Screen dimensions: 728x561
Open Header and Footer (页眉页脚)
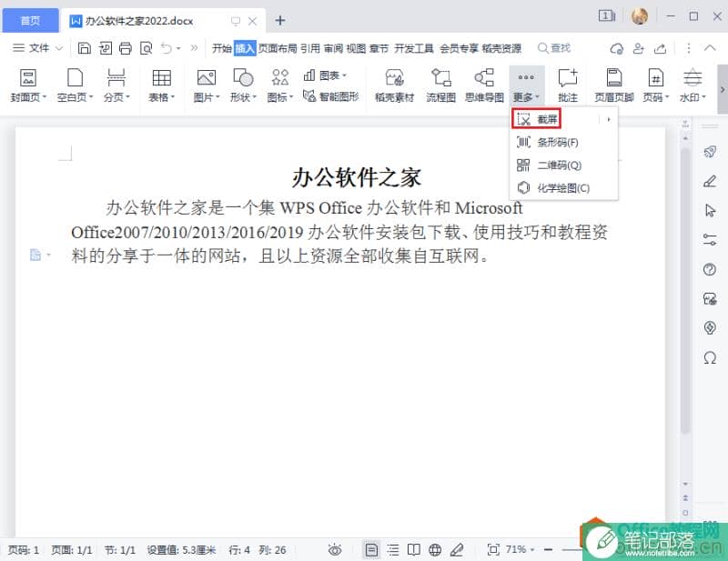(x=614, y=85)
